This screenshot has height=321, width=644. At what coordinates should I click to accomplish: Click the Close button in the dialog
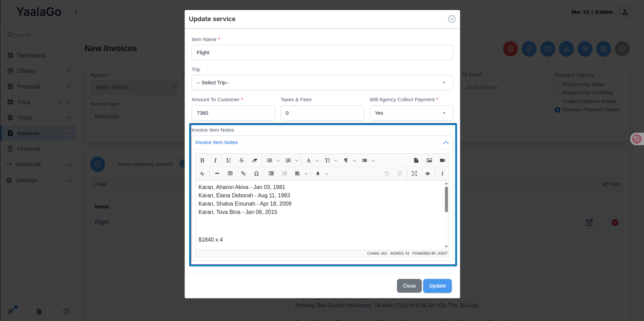pos(409,286)
